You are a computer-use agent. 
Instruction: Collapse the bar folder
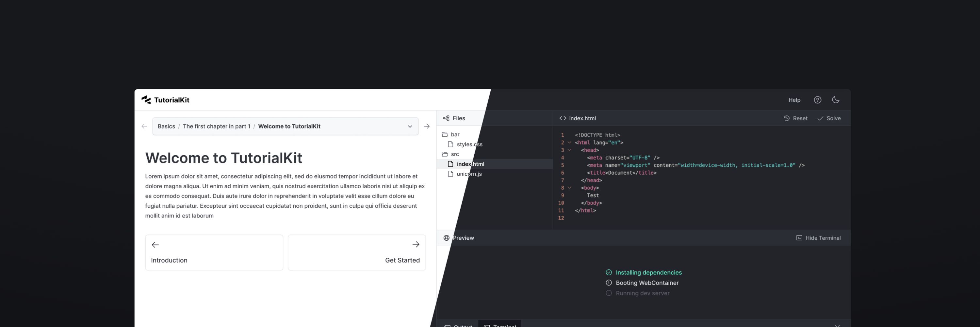pos(451,134)
